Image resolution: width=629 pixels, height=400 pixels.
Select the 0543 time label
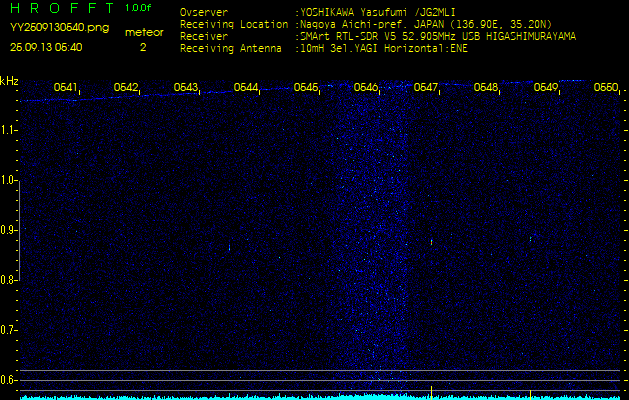[186, 87]
